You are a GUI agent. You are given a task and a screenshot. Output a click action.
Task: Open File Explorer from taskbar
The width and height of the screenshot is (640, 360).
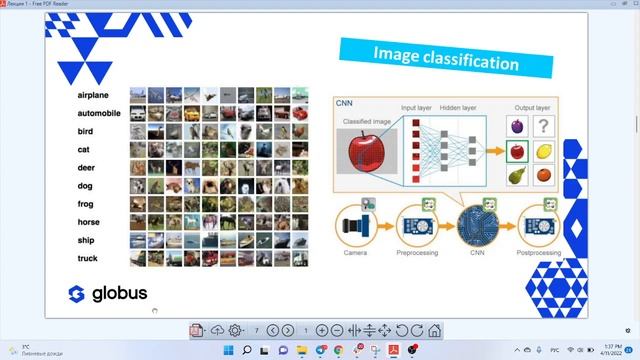302,350
